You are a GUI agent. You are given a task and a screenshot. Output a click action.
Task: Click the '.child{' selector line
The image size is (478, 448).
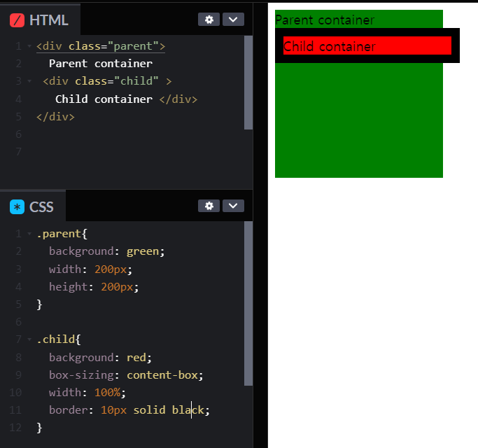[x=59, y=339]
